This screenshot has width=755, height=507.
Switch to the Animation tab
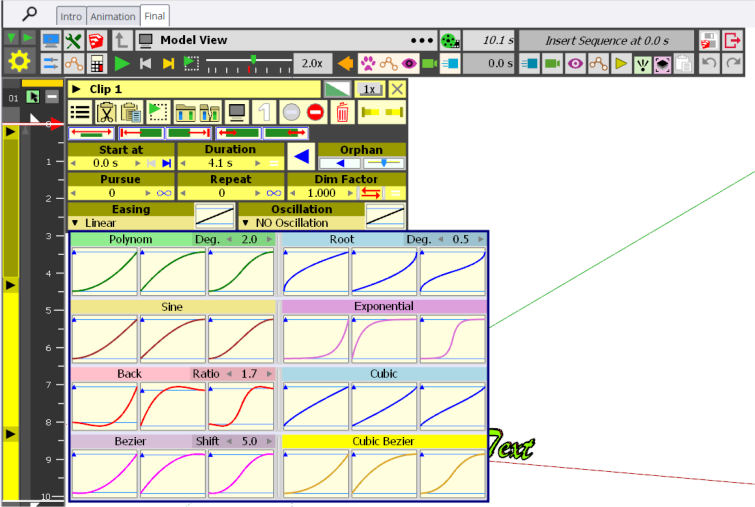[112, 16]
